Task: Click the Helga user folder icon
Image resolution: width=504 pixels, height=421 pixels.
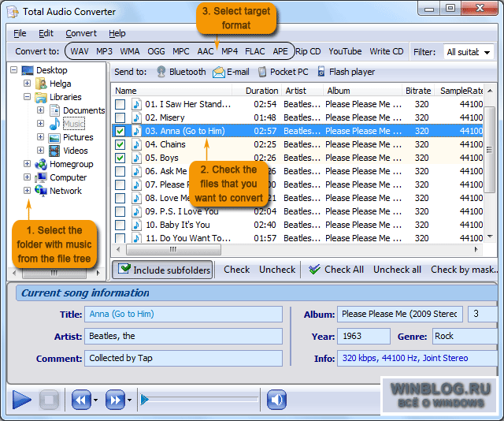Action: click(41, 84)
